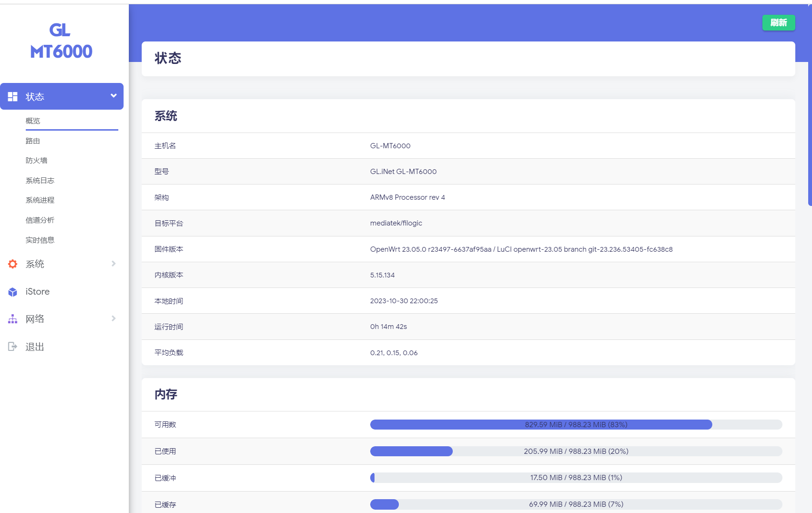Viewport: 812px width, 513px height.
Task: Click the iStore cube icon
Action: click(13, 292)
